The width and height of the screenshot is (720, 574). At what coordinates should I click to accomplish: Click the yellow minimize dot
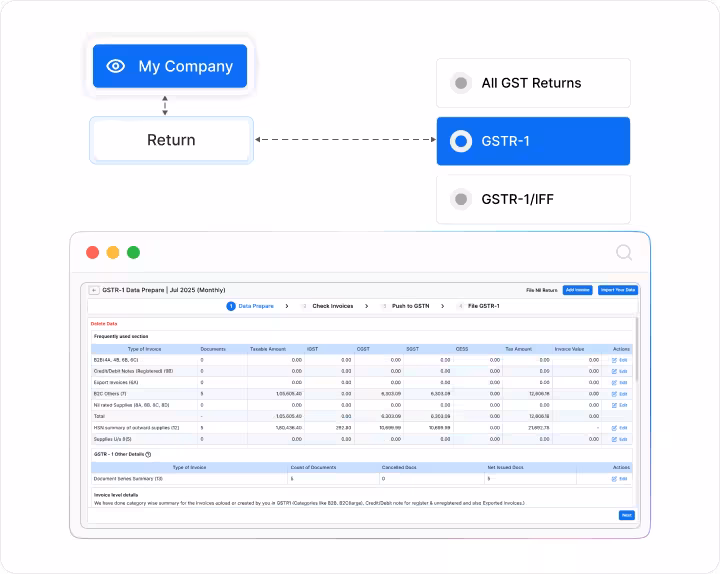click(x=113, y=253)
